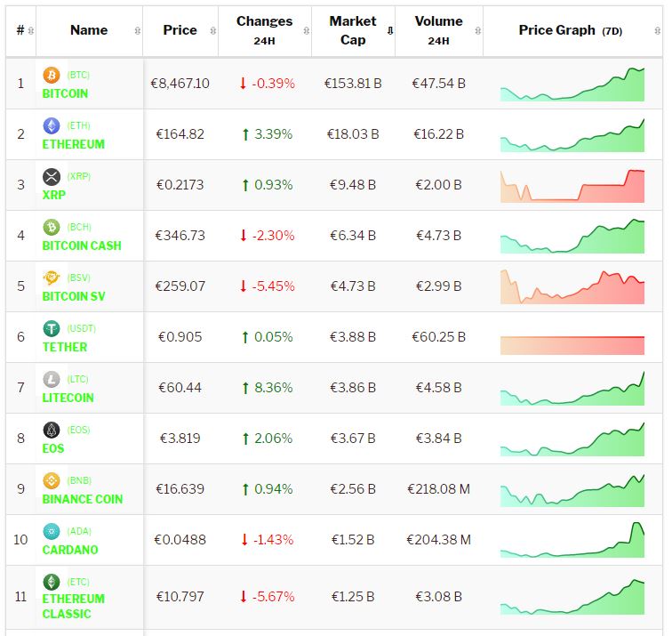Screen dimensions: 672x636
Task: Sort by Price column header
Action: (x=180, y=30)
